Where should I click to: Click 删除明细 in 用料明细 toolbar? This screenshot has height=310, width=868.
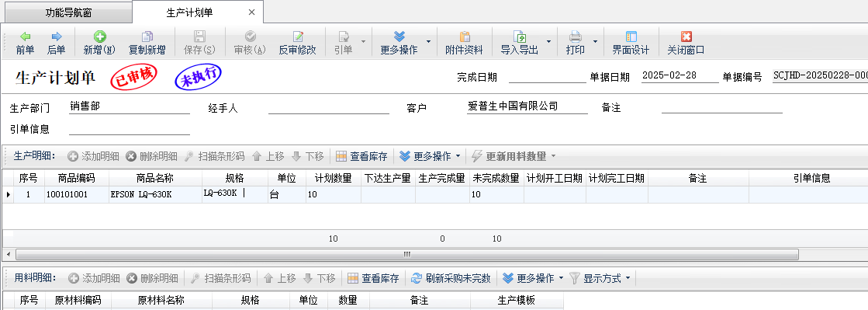152,278
